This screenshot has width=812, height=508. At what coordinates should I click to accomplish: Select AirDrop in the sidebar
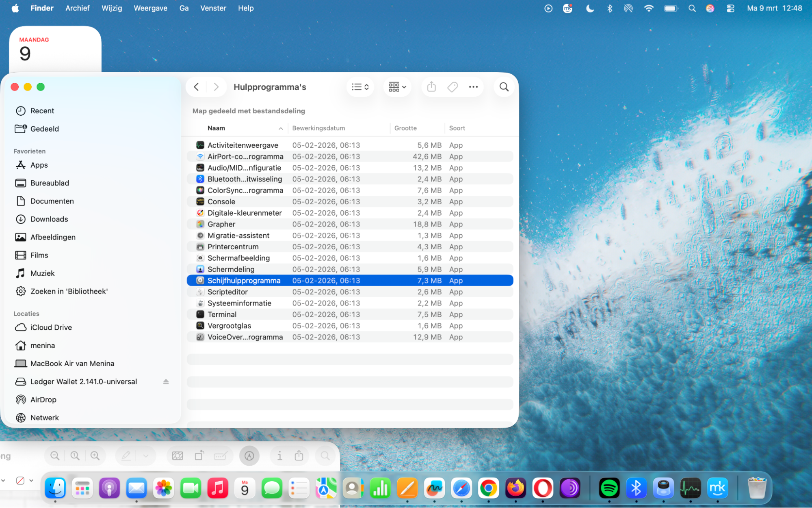[x=43, y=400]
